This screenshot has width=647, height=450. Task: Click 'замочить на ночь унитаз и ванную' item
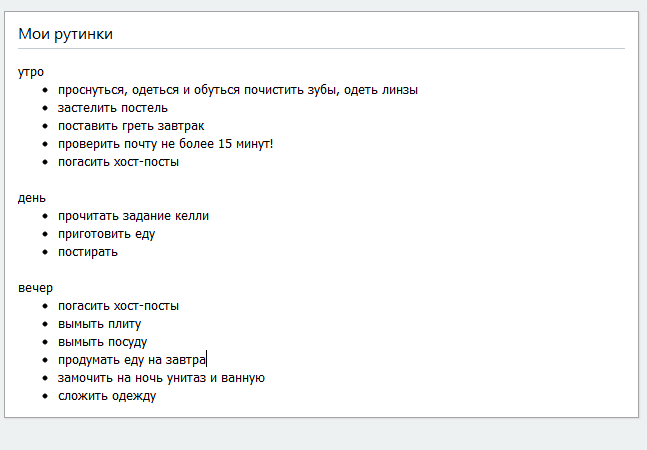click(x=160, y=378)
